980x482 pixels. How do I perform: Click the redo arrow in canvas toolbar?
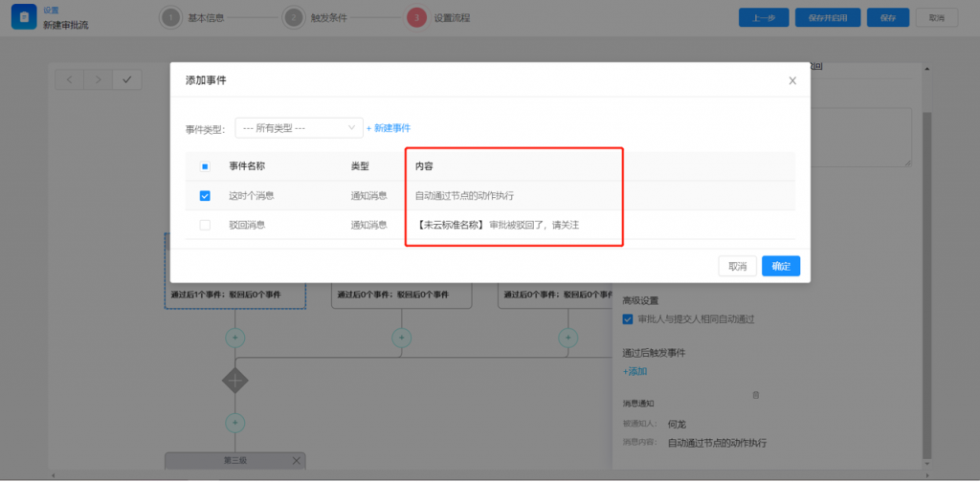click(x=98, y=79)
